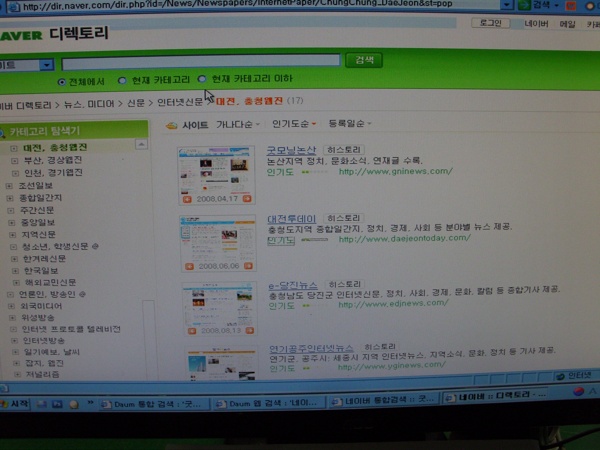Expand the 인터넷방송 tree node
The width and height of the screenshot is (600, 450).
(15, 341)
